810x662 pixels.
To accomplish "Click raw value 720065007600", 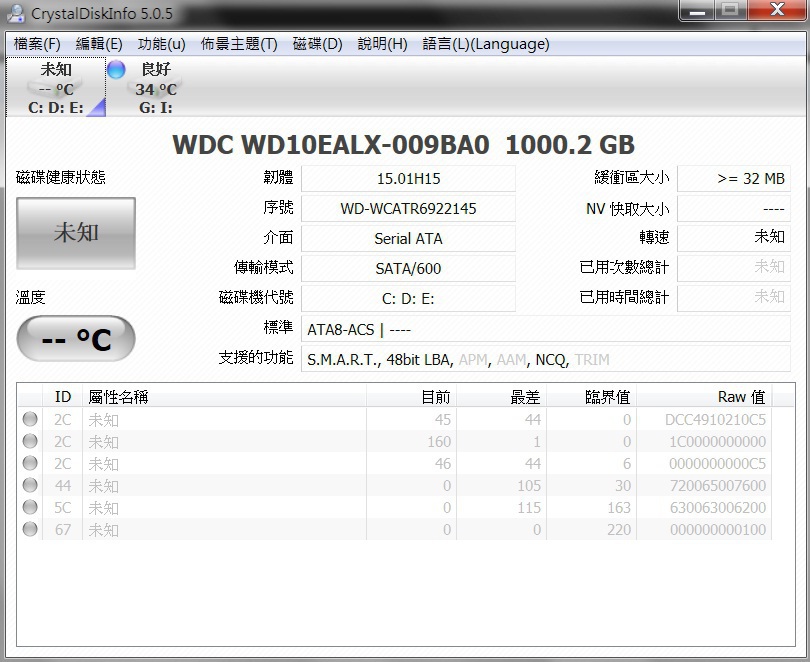I will click(x=718, y=485).
